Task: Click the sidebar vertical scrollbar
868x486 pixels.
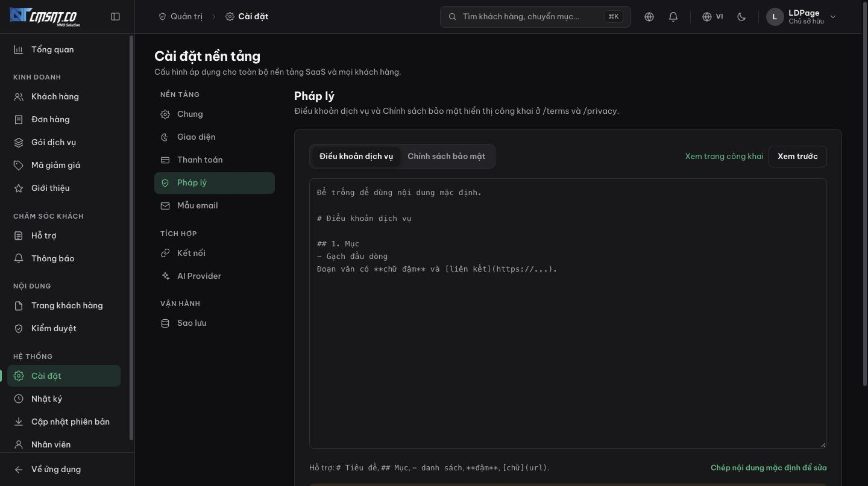Action: click(x=131, y=238)
